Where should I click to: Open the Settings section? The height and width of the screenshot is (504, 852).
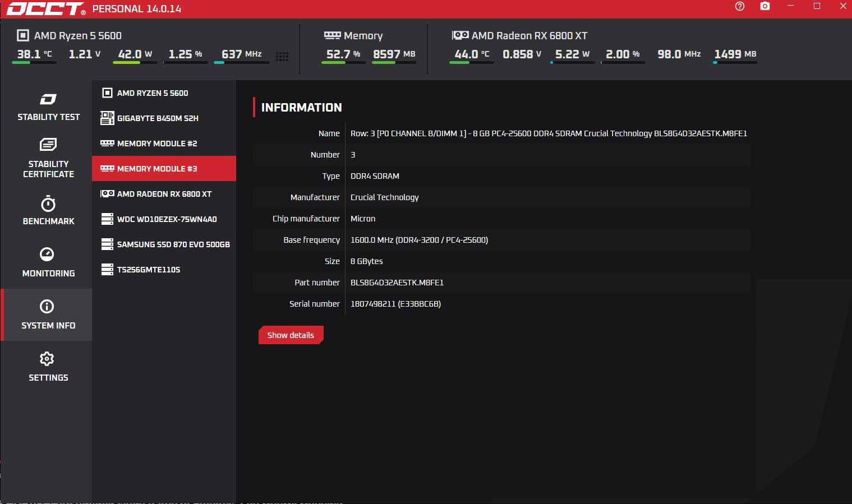point(48,367)
